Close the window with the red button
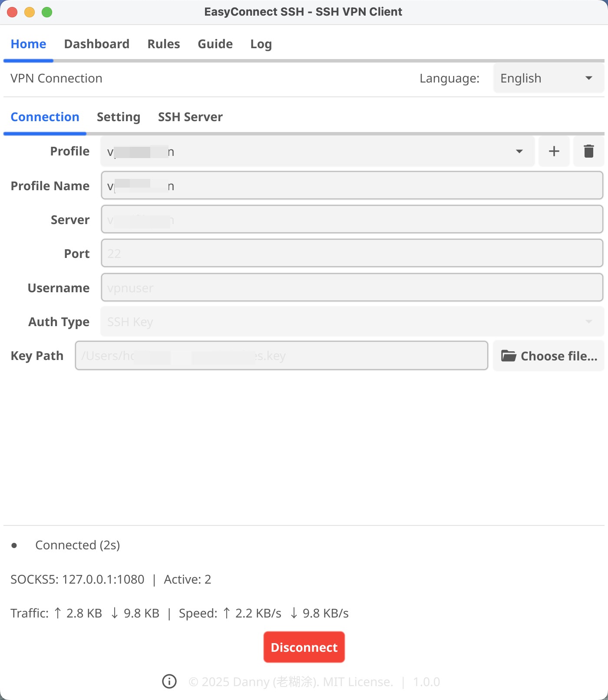This screenshot has height=700, width=608. coord(12,12)
